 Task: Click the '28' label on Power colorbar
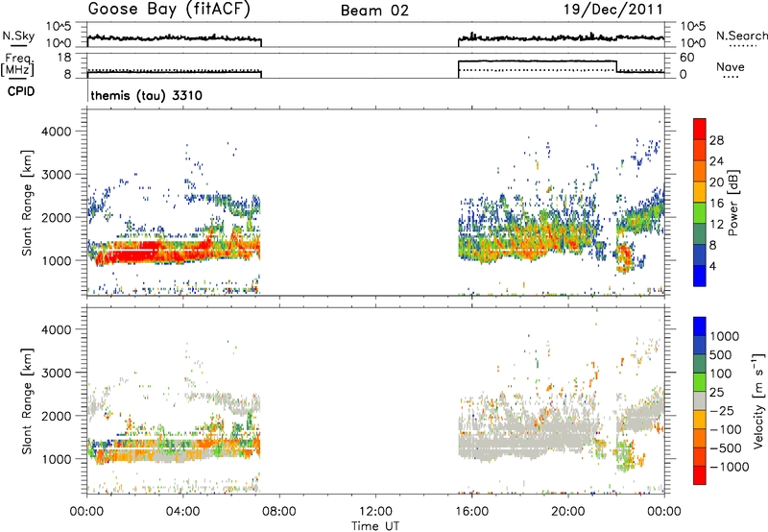coord(716,140)
